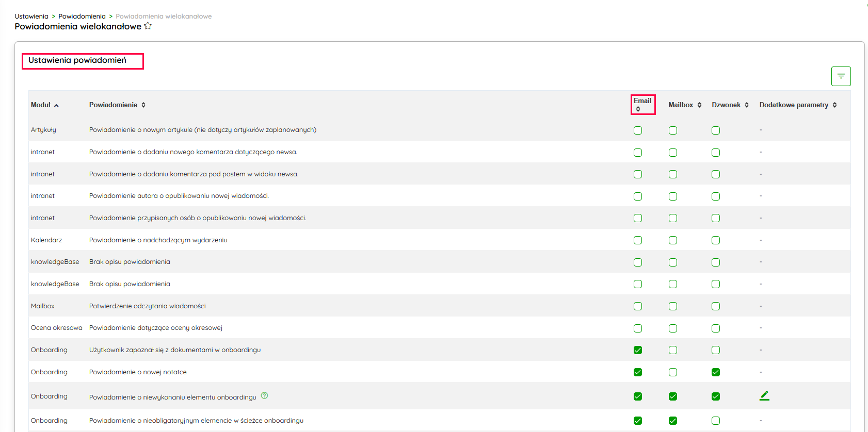Sort by the Moduł column arrow
The height and width of the screenshot is (432, 868).
[x=56, y=105]
